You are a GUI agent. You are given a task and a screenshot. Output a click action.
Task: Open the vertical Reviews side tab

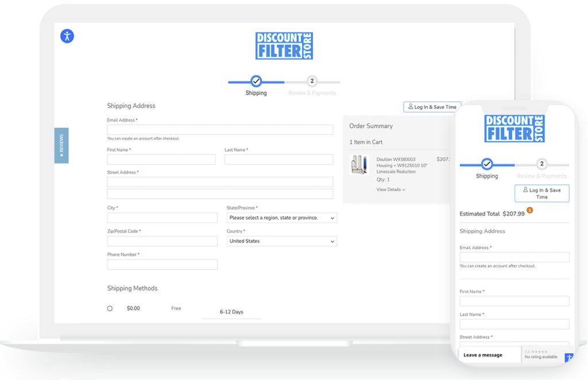pyautogui.click(x=61, y=145)
